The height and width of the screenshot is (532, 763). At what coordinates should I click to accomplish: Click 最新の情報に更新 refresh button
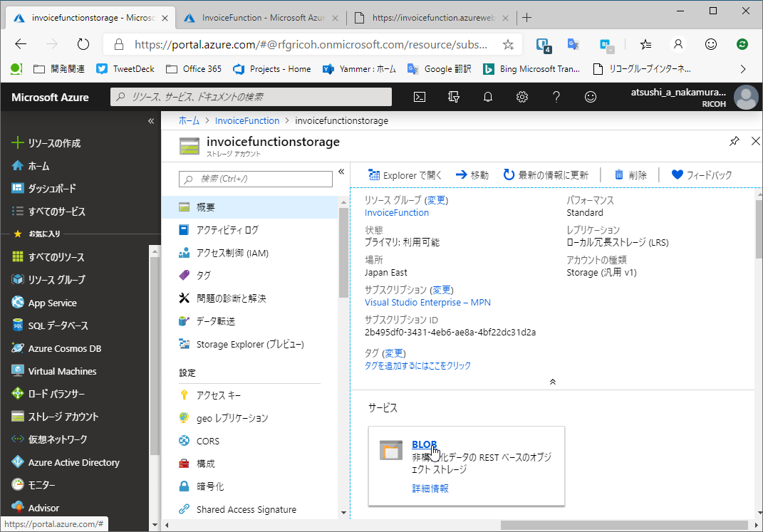tap(546, 175)
